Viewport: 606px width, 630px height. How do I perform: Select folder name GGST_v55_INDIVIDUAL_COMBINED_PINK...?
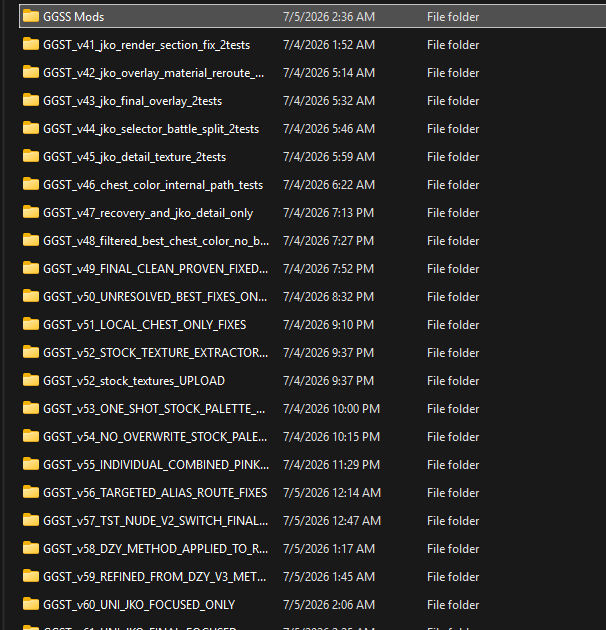[156, 465]
